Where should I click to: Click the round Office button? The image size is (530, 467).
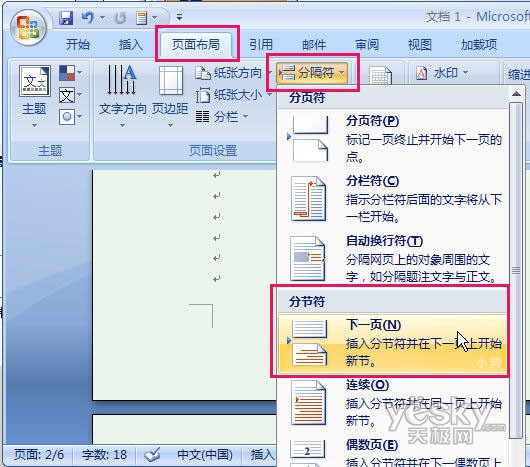[28, 28]
